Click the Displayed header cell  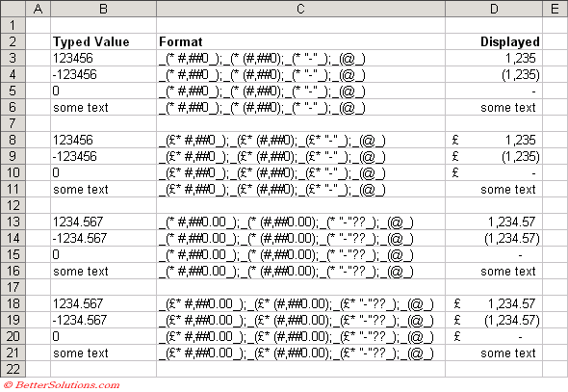click(x=494, y=41)
